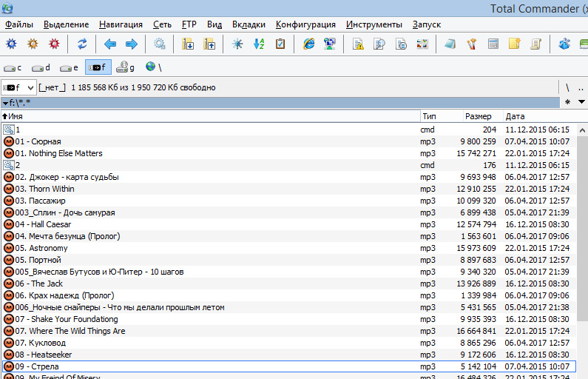
Task: Go forward with the right arrow
Action: coord(131,44)
